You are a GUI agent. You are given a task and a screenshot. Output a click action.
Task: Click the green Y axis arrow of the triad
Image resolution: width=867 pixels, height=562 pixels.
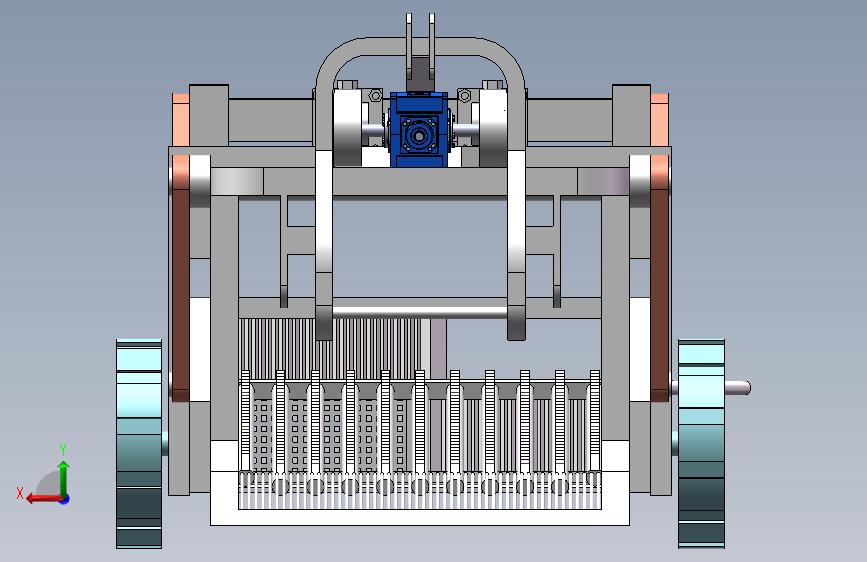64,478
